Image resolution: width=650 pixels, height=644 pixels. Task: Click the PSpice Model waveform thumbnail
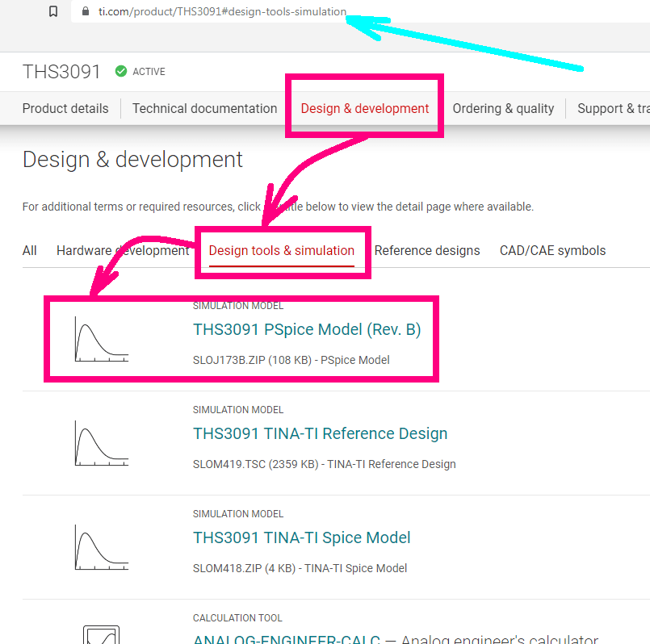(x=102, y=339)
